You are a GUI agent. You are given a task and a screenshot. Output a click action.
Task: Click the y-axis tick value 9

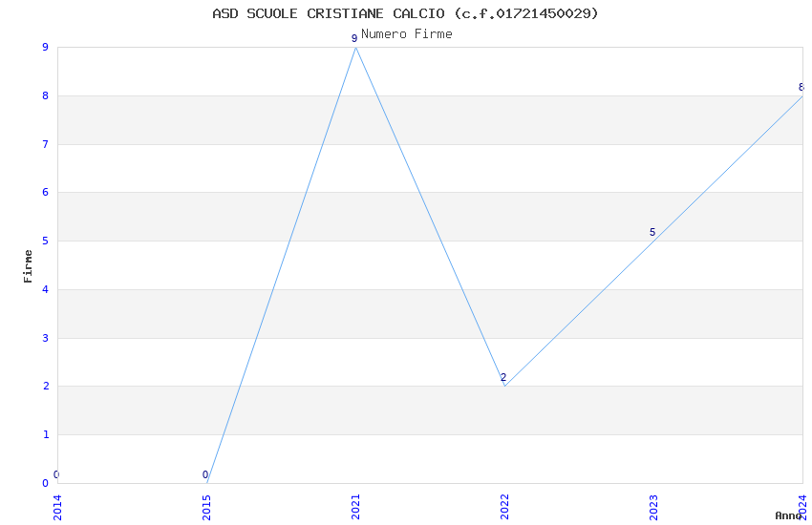(x=46, y=47)
